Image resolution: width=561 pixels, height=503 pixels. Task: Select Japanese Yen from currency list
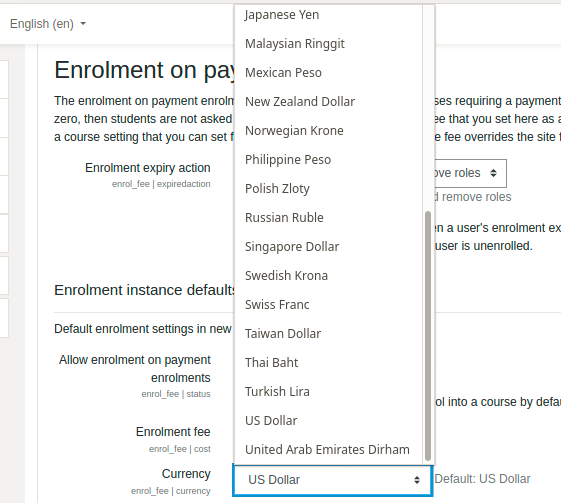point(328,15)
